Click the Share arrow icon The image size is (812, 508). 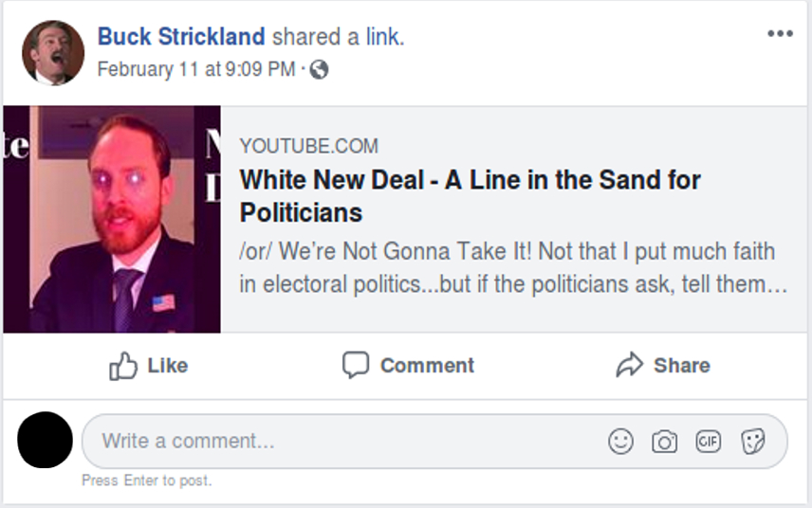click(629, 365)
